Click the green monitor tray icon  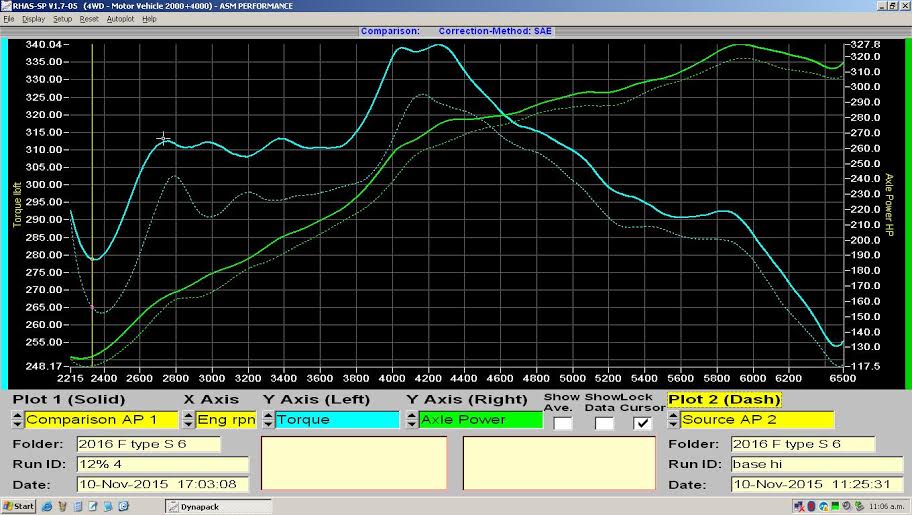(835, 506)
